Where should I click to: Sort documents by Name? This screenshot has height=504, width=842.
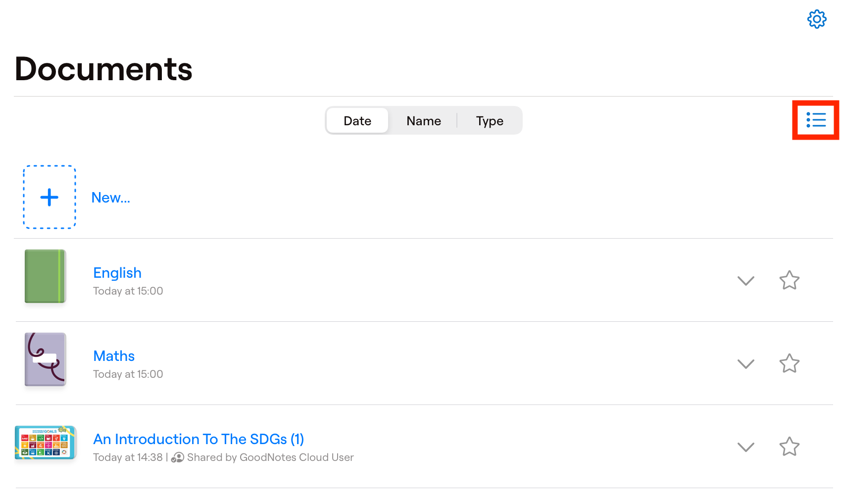pos(424,121)
